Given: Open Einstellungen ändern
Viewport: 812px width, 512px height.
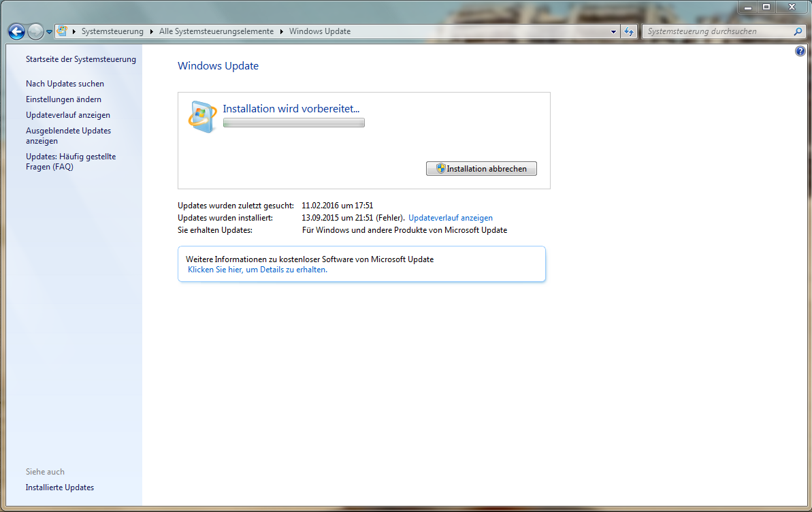Looking at the screenshot, I should 64,99.
